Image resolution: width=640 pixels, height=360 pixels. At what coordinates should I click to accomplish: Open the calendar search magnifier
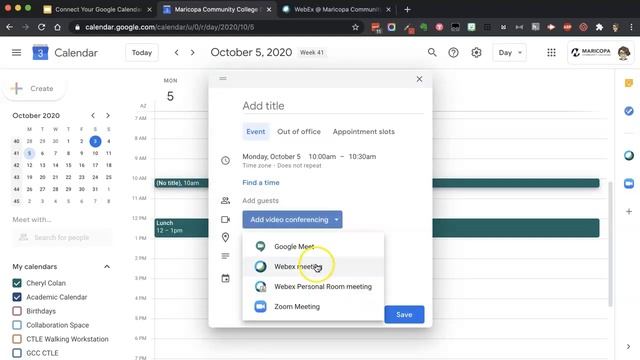point(432,52)
